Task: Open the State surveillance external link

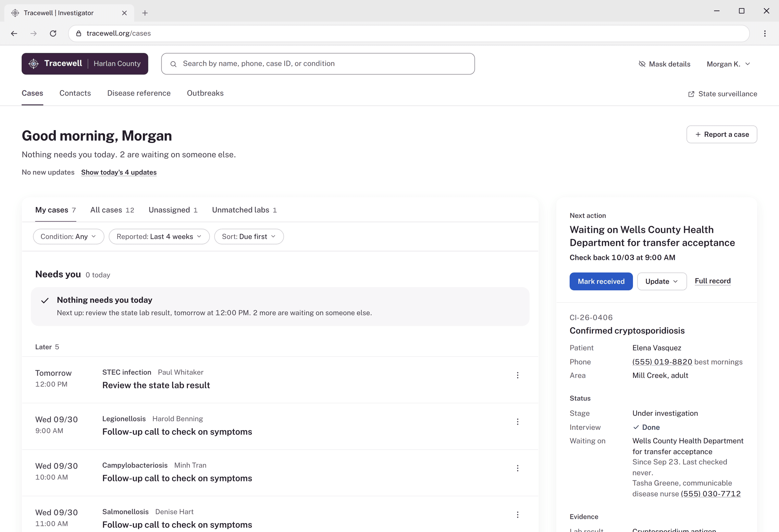Action: tap(722, 94)
